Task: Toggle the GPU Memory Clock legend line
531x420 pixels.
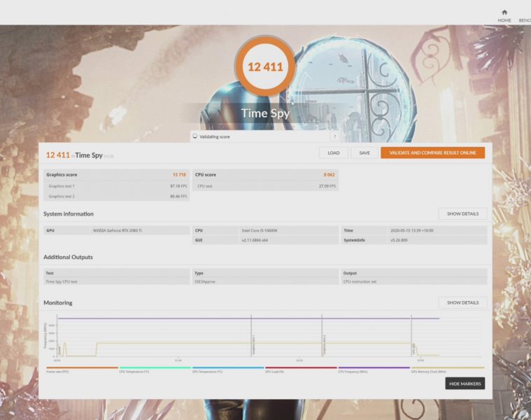Action: point(448,370)
